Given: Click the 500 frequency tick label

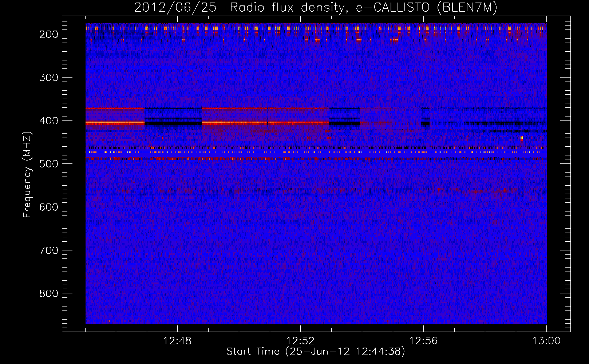Looking at the screenshot, I should (x=49, y=164).
